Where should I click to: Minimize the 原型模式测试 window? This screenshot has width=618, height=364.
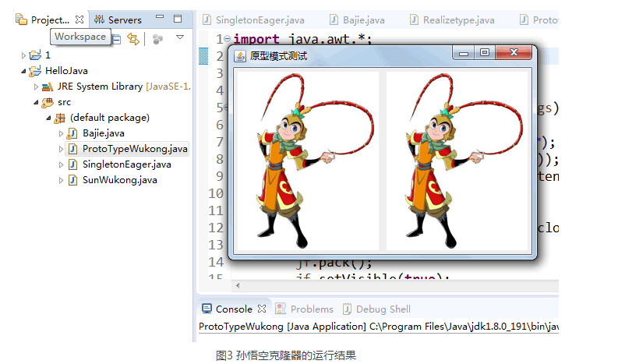[x=464, y=53]
